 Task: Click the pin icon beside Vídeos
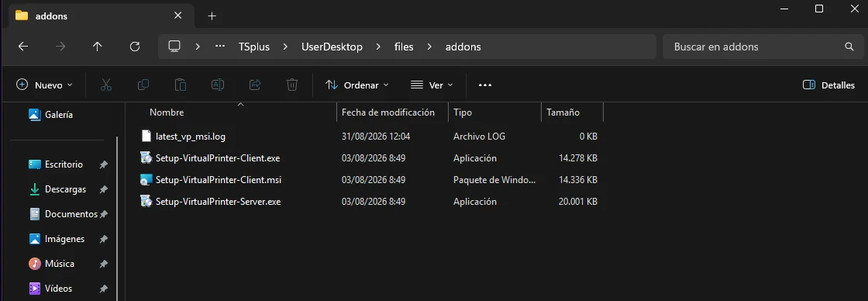point(103,289)
